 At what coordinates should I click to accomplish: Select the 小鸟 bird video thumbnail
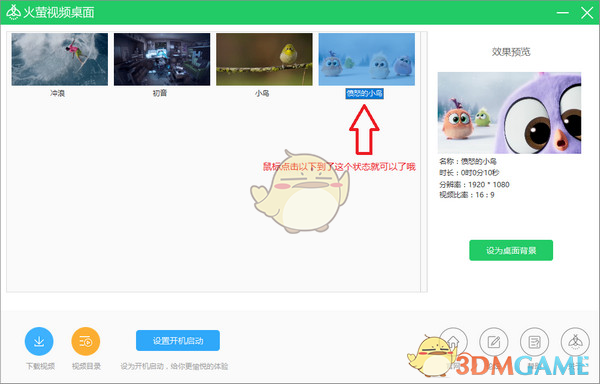tap(264, 59)
